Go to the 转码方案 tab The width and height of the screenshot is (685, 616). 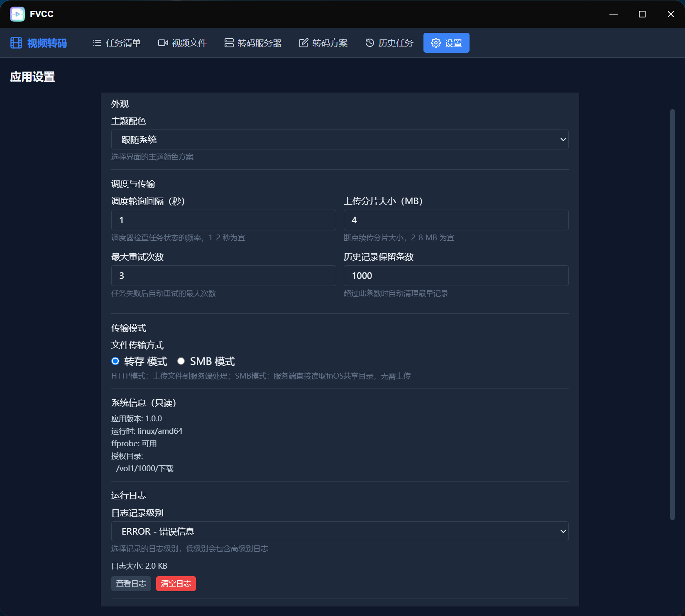pos(323,43)
